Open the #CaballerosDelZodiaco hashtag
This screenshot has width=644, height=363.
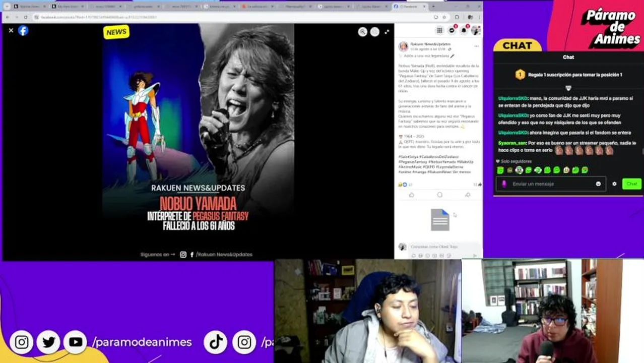[x=439, y=157]
